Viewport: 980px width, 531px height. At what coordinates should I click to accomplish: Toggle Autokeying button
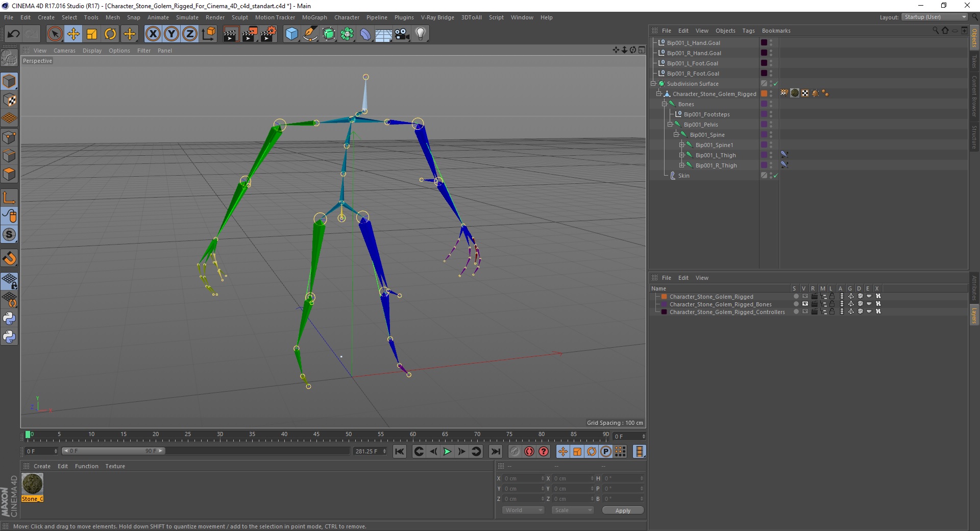(x=529, y=451)
